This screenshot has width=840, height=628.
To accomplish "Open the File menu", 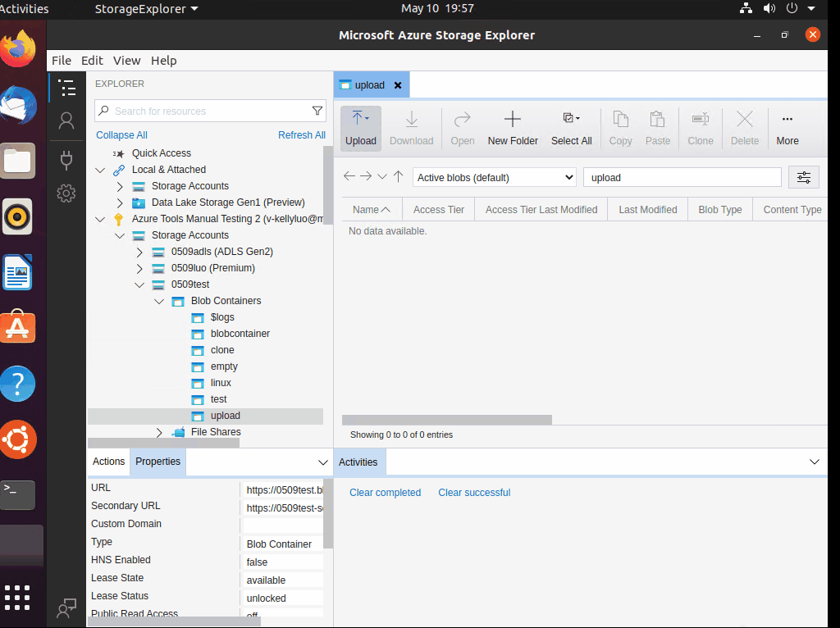I will (62, 61).
